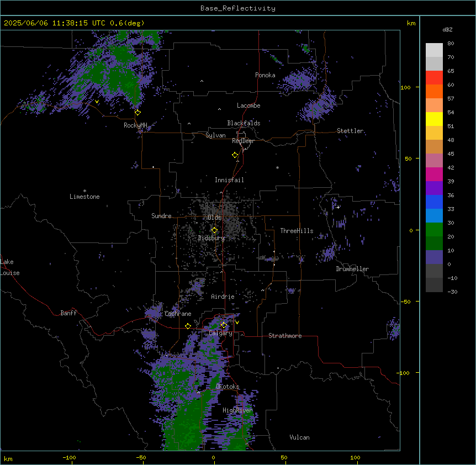Click the Lake Louise label at left edge

[x=10, y=267]
